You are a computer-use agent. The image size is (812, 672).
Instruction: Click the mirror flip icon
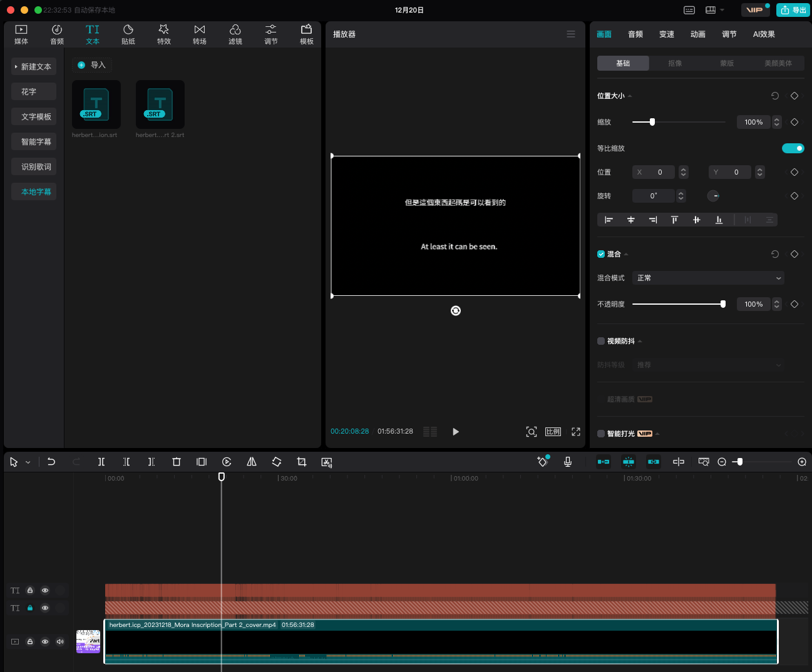point(252,462)
